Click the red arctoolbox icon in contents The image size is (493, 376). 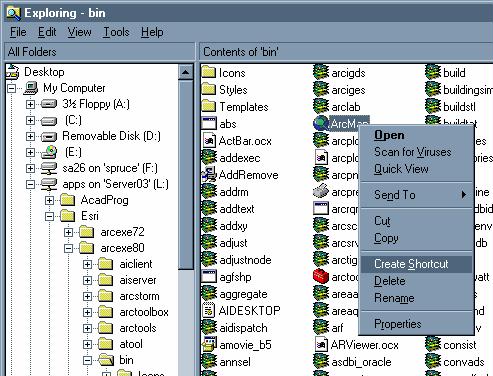[321, 276]
